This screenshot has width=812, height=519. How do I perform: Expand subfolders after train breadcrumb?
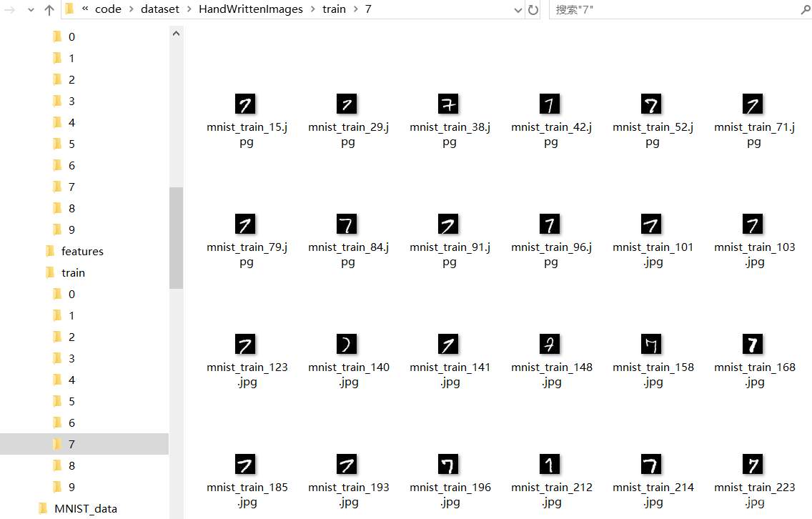click(356, 9)
